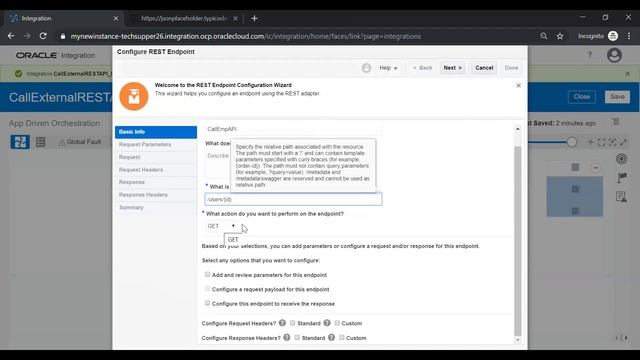Bookmark this page with the star icon
Image resolution: width=640 pixels, height=360 pixels.
[560, 36]
